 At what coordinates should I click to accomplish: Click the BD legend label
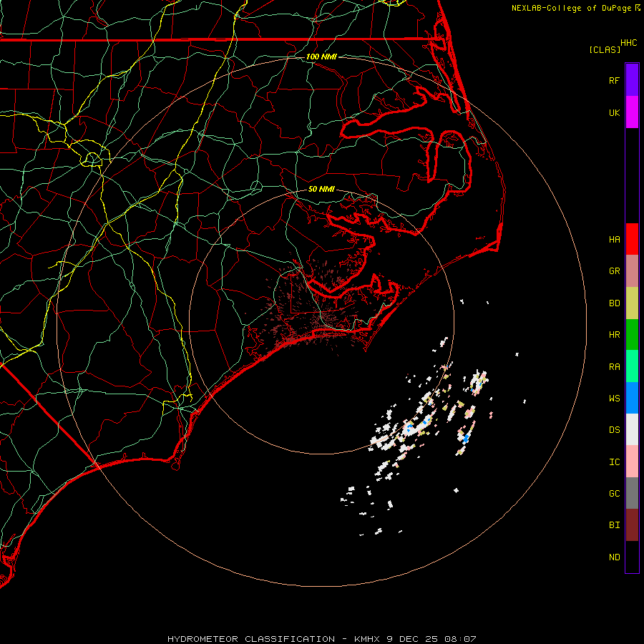point(614,303)
